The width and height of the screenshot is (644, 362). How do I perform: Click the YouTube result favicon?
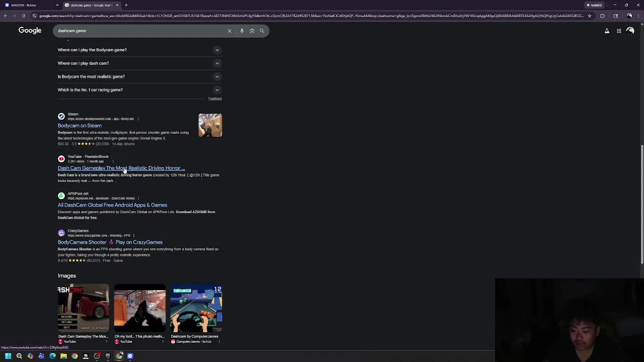coord(61,159)
